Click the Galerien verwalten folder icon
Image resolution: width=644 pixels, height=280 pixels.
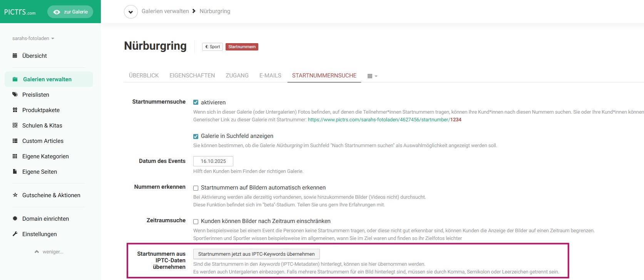tap(15, 79)
